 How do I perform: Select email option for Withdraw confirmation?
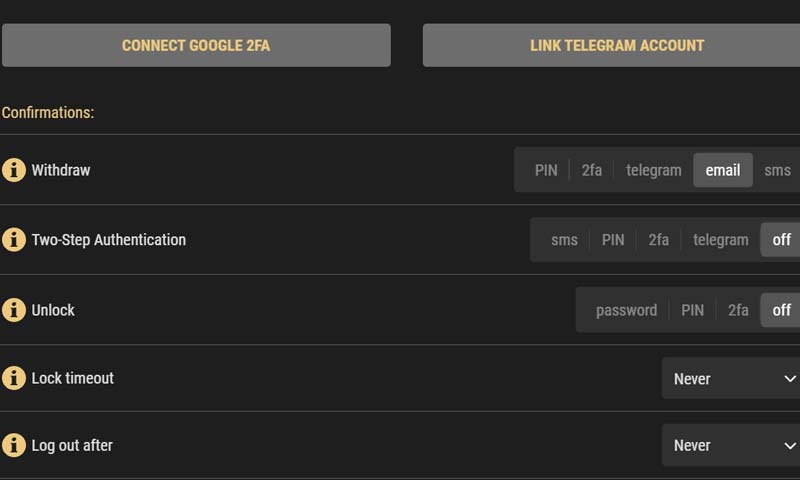723,170
